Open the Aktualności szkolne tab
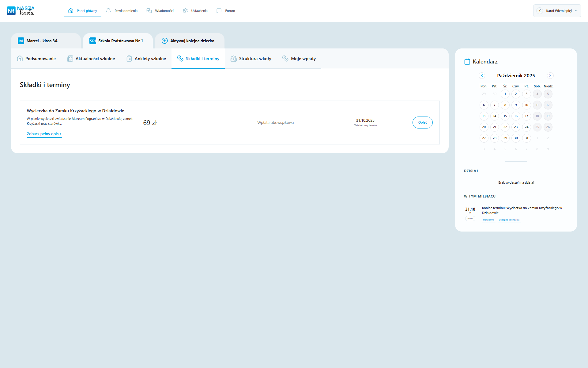588x368 pixels. (95, 59)
